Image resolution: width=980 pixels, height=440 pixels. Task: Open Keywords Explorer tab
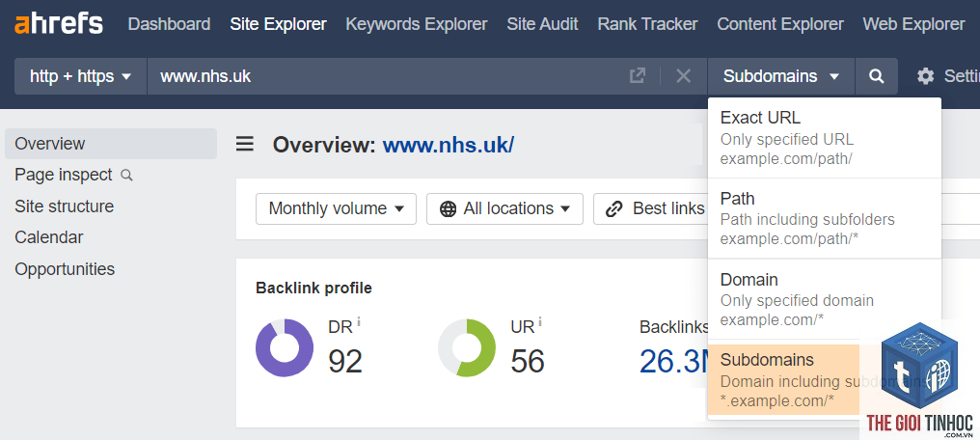click(x=417, y=24)
